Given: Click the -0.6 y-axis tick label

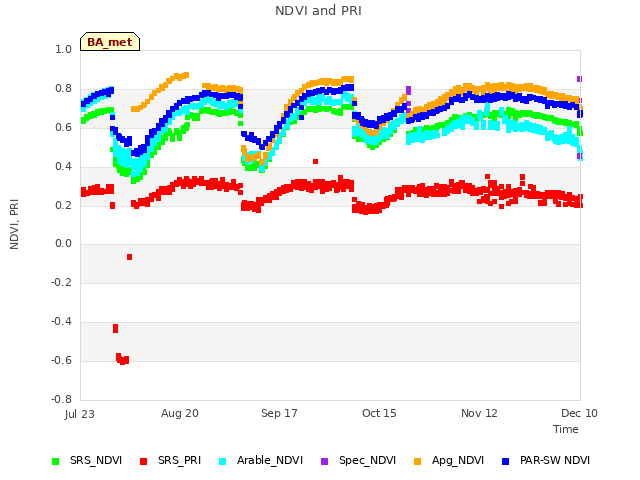Looking at the screenshot, I should pos(61,360).
